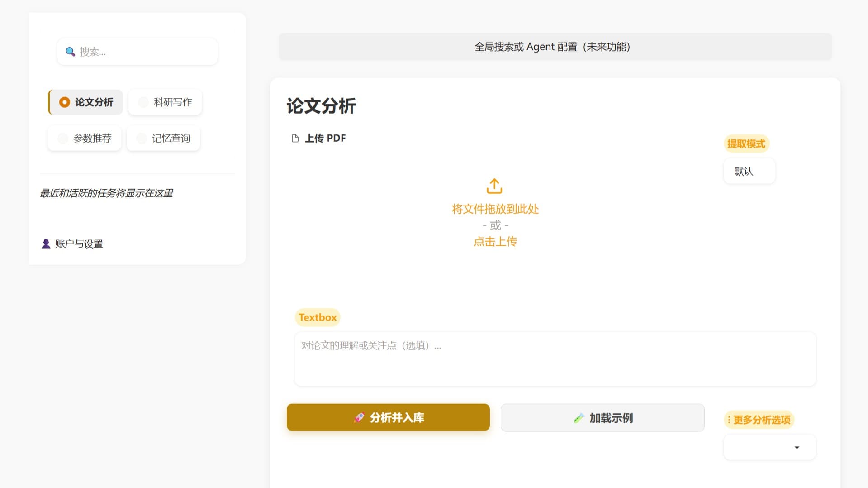Click the file icon beside 上传 PDF

(295, 139)
